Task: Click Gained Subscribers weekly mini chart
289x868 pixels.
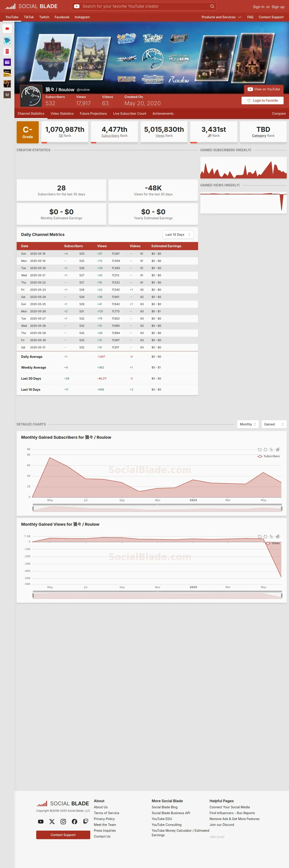Action: (x=243, y=167)
